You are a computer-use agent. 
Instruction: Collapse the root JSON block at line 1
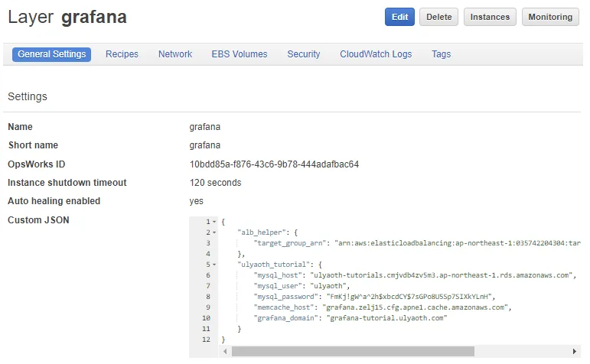coord(214,222)
